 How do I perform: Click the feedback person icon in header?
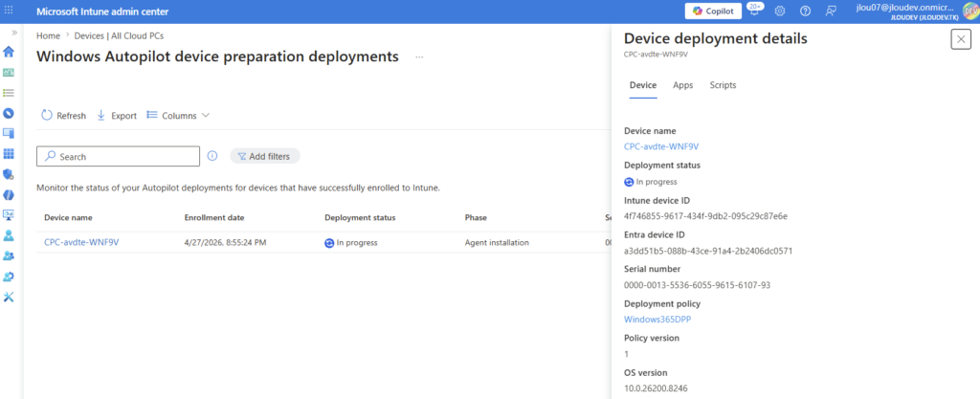tap(831, 11)
